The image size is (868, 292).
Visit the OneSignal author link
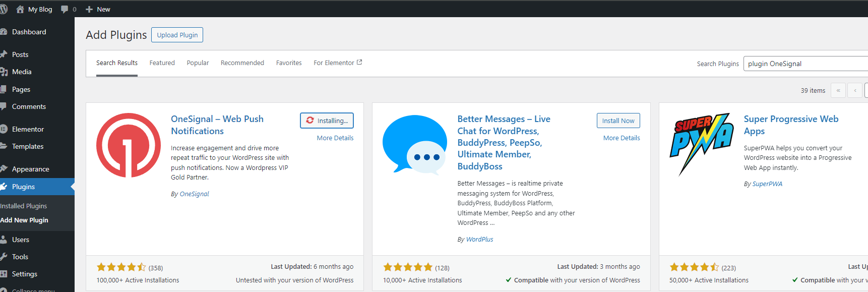(195, 194)
